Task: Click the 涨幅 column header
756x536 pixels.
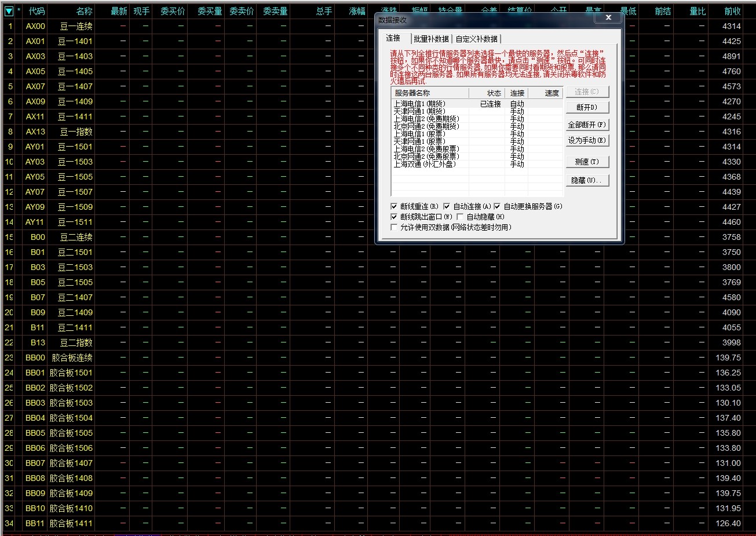Action: pos(357,11)
